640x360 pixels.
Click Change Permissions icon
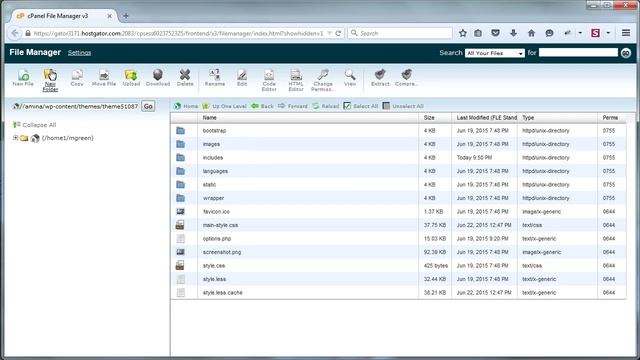(323, 80)
